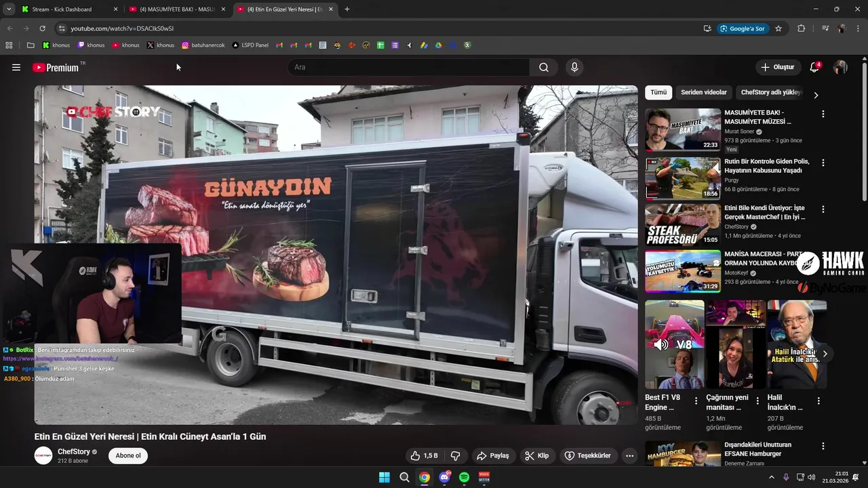This screenshot has width=868, height=488.
Task: Open Chrome three-dot menu
Action: [856, 28]
